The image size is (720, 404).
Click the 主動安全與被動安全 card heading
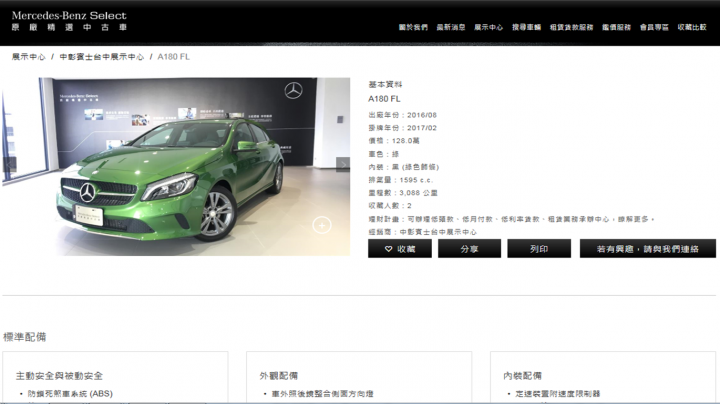tap(59, 376)
